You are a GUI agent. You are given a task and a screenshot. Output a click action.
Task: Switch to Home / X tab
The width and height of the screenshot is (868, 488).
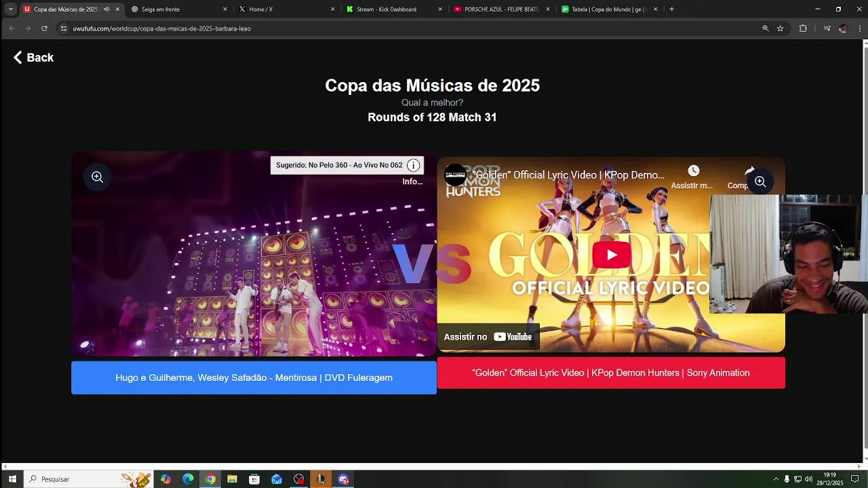pos(285,9)
